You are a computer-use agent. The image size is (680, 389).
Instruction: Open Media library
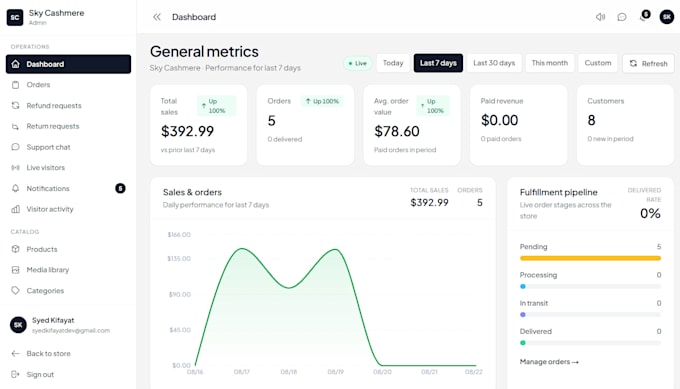[x=69, y=270]
